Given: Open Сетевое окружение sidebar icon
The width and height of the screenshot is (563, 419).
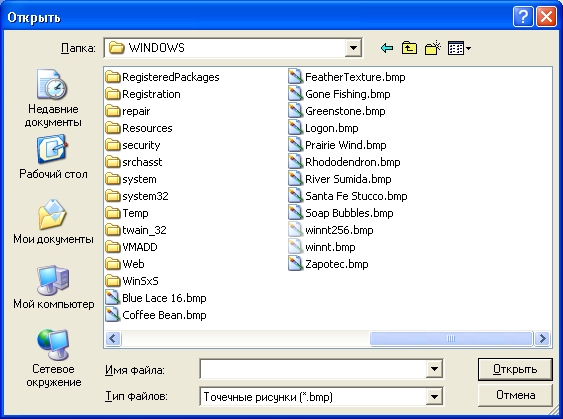Looking at the screenshot, I should 53,344.
